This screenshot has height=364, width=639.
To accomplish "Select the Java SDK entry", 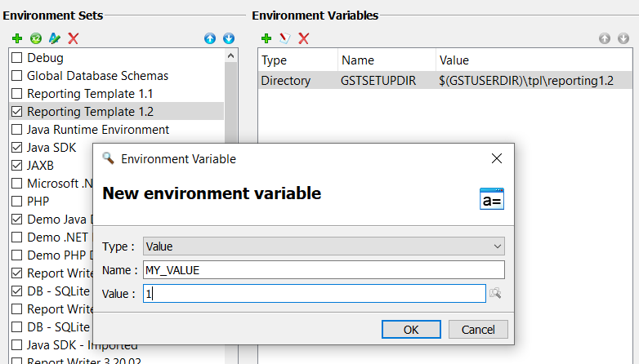I will (x=51, y=148).
